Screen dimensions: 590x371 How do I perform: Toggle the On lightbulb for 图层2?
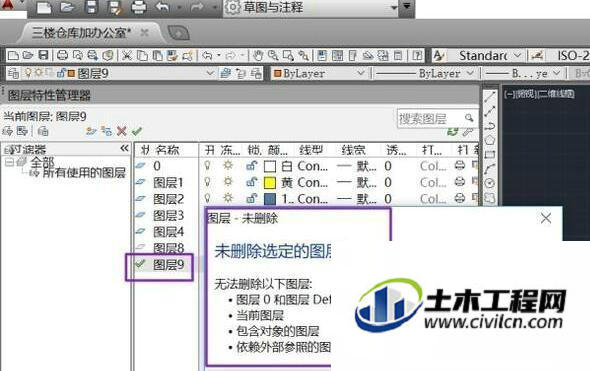pos(207,198)
